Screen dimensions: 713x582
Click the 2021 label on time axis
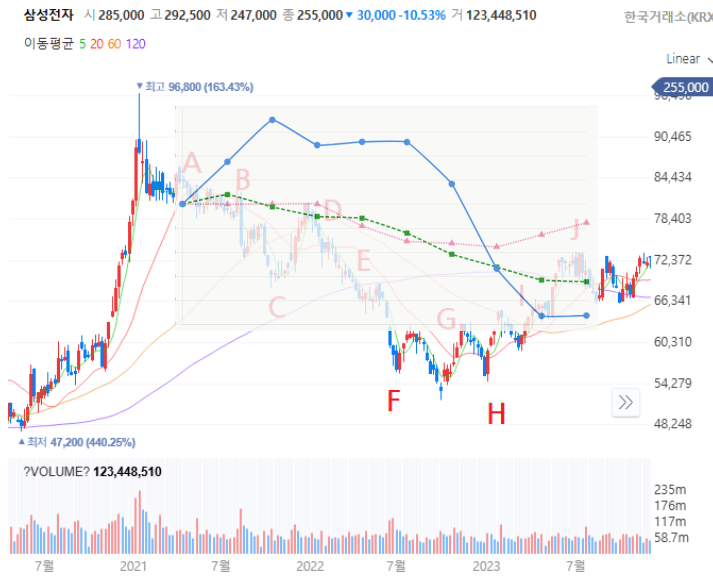click(133, 567)
